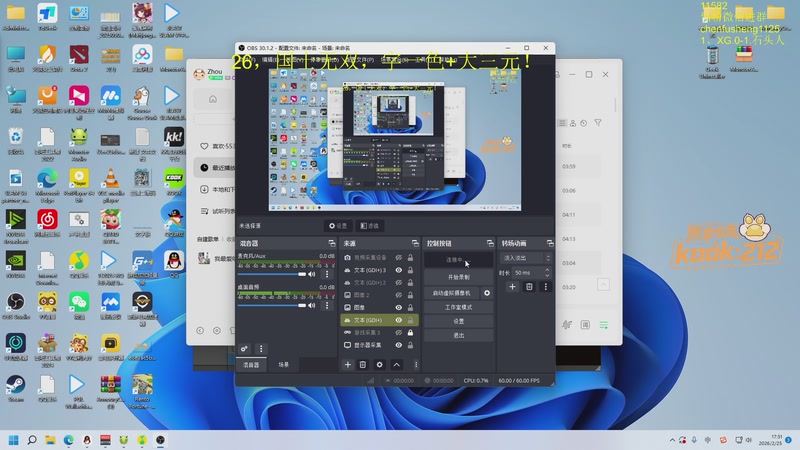
Task: Select the 显示器采集 source row
Action: tap(380, 345)
